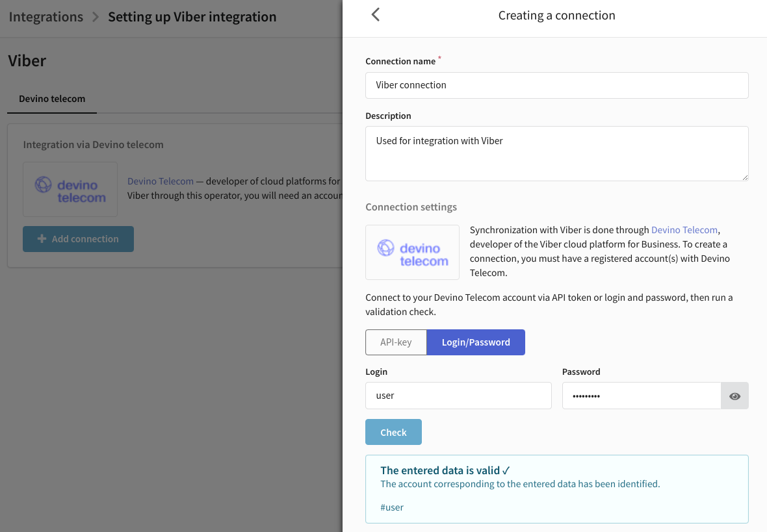Image resolution: width=767 pixels, height=532 pixels.
Task: Click the 'Creating a connection' panel title
Action: 556,15
